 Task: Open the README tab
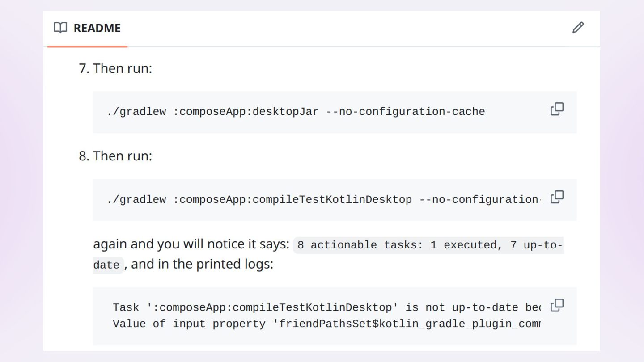point(87,28)
